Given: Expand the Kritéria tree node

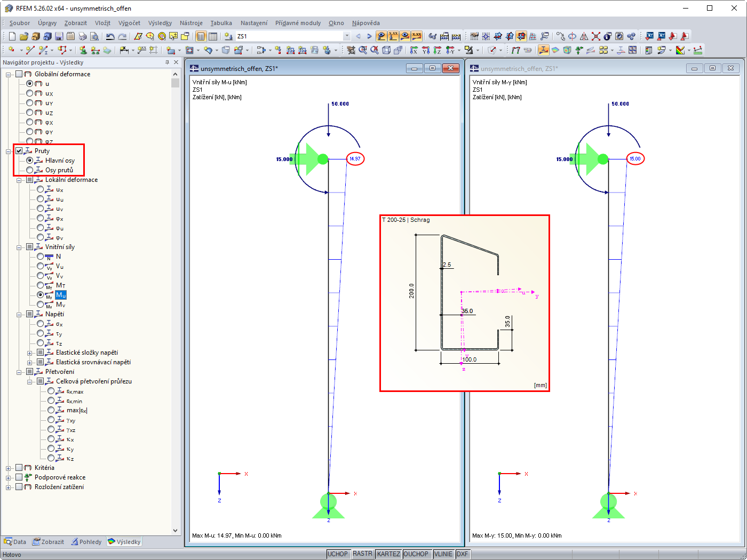Looking at the screenshot, I should pyautogui.click(x=9, y=468).
